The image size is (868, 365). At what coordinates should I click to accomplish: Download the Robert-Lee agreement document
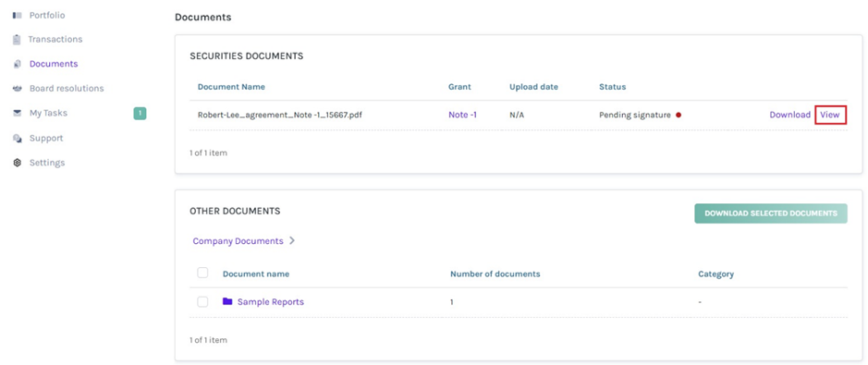click(790, 115)
